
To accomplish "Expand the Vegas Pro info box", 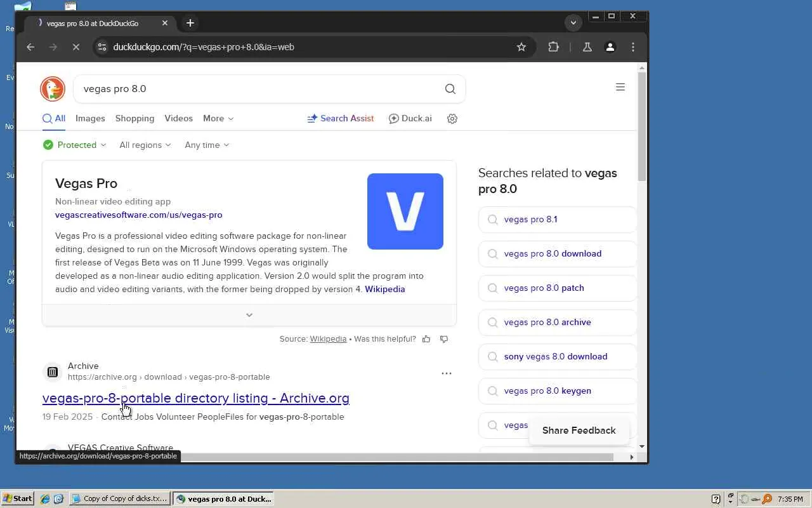I will (x=249, y=315).
